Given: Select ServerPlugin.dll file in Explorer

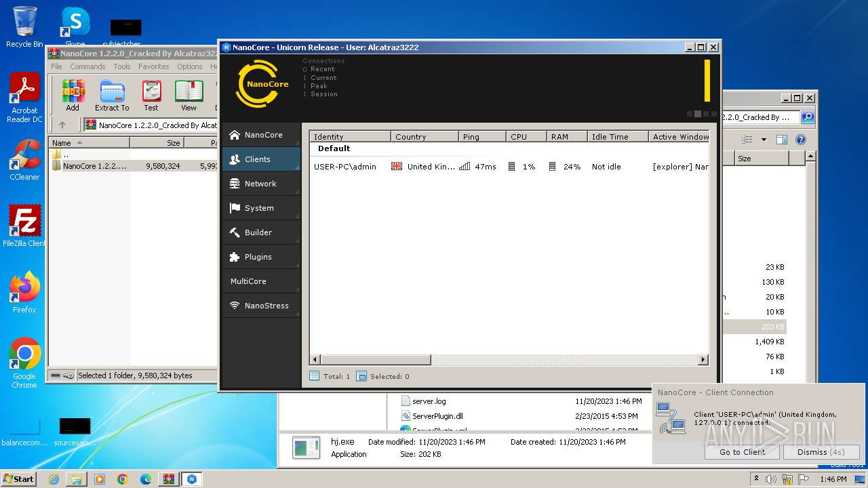Looking at the screenshot, I should click(431, 416).
